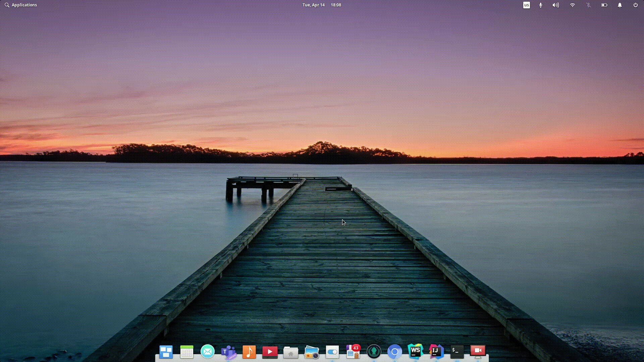
Task: Open the Chromium browser icon
Action: click(x=395, y=352)
